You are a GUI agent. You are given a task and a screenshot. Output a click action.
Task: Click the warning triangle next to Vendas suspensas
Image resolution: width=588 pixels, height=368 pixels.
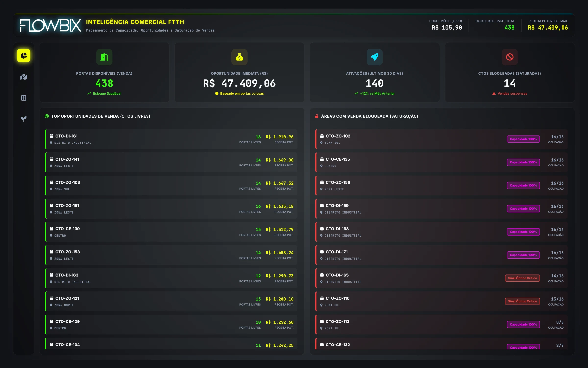494,93
